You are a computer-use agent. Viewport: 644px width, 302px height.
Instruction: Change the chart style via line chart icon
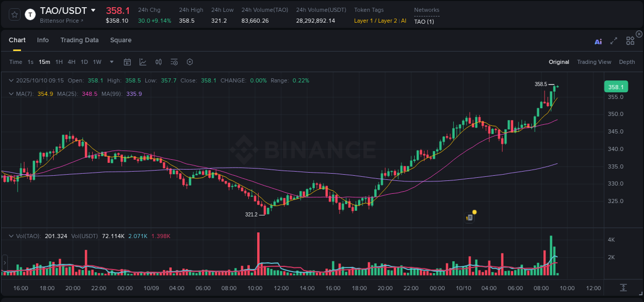click(142, 61)
